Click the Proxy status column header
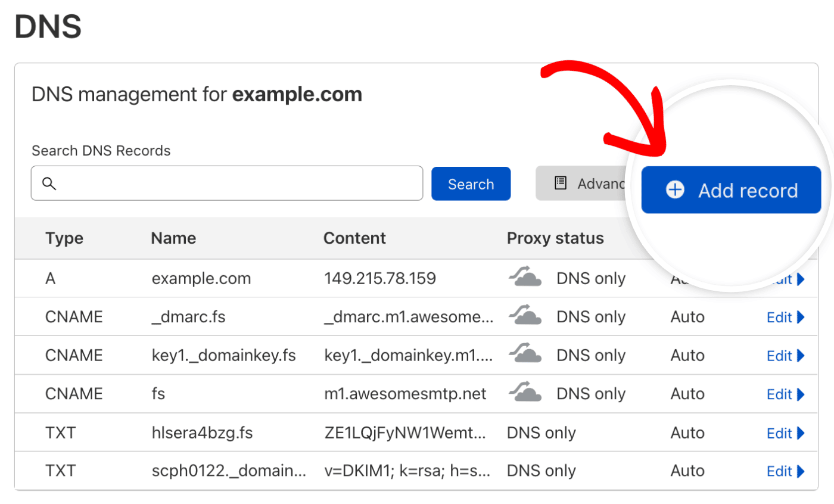The height and width of the screenshot is (504, 834). pyautogui.click(x=555, y=238)
